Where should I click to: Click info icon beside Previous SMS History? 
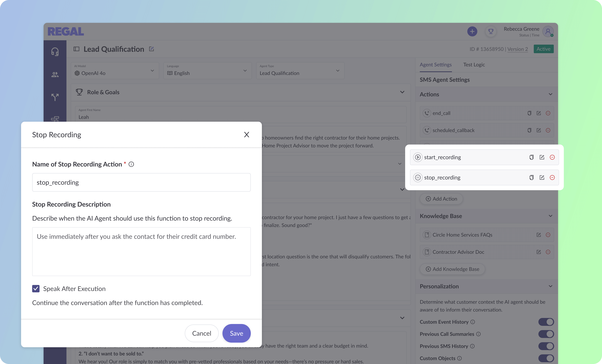(x=472, y=346)
